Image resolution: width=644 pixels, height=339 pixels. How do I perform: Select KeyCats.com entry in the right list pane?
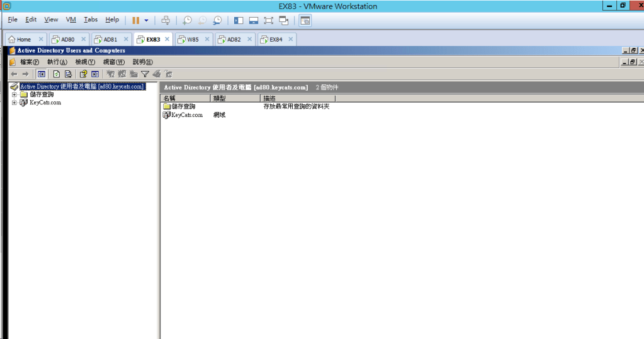click(187, 115)
